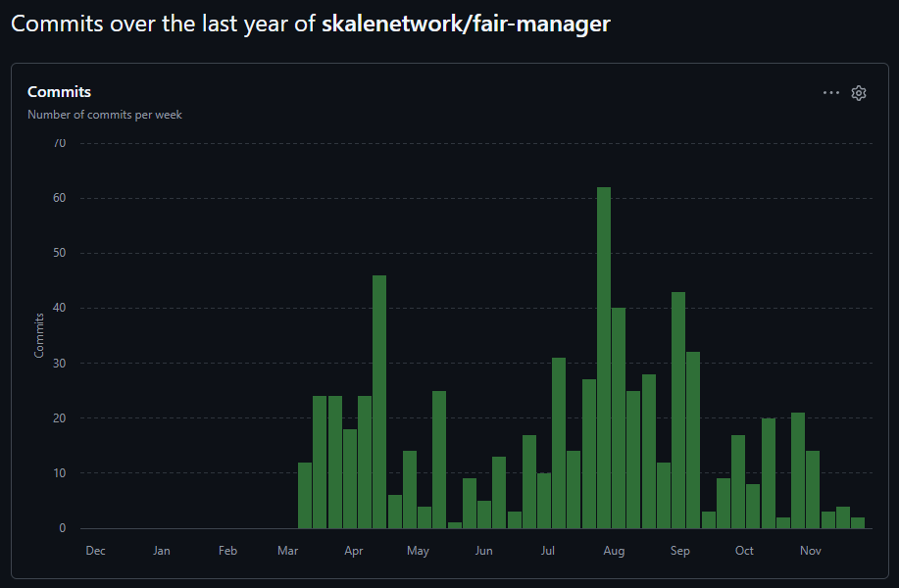Viewport: 899px width, 588px height.
Task: Open the chart settings gear icon
Action: coord(858,93)
